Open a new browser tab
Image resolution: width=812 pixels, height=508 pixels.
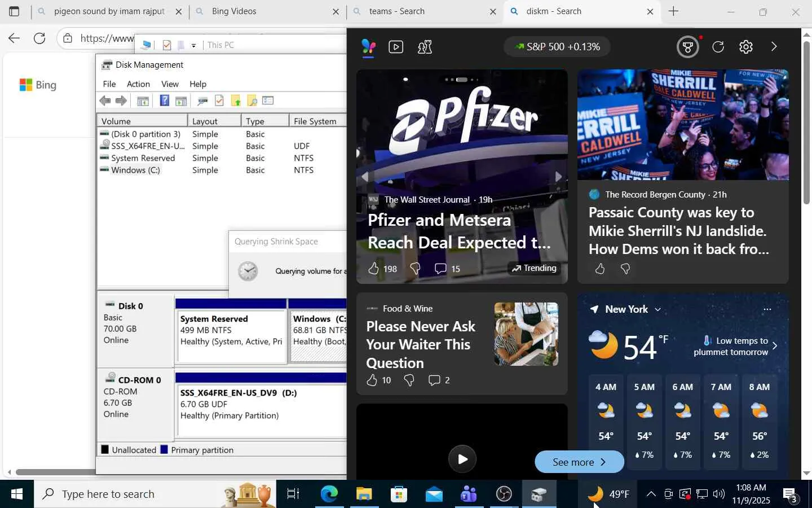(x=673, y=11)
